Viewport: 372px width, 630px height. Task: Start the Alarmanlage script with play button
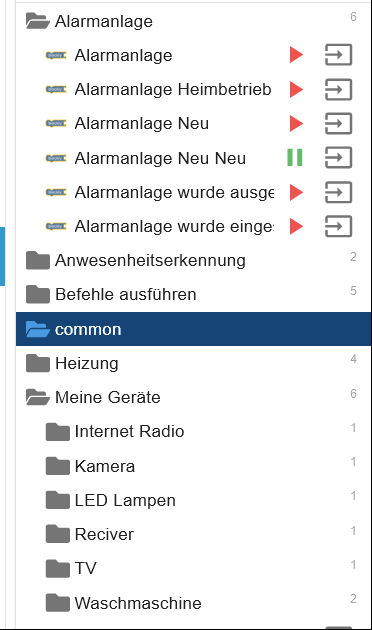point(296,55)
